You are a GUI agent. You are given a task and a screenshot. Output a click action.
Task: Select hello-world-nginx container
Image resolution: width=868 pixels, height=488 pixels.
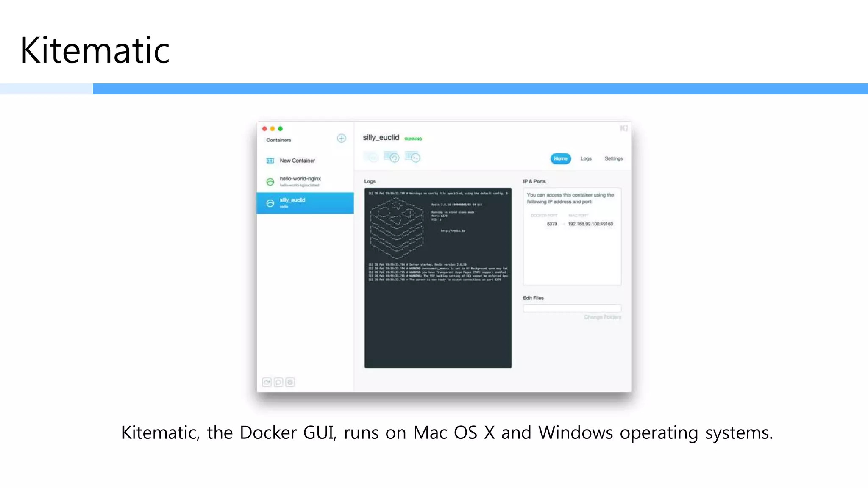click(305, 182)
